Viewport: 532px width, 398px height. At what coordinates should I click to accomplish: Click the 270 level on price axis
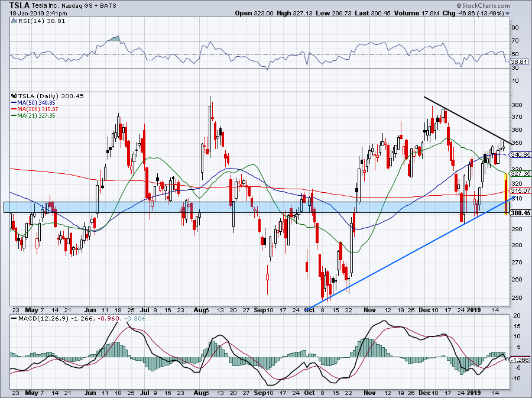[517, 262]
